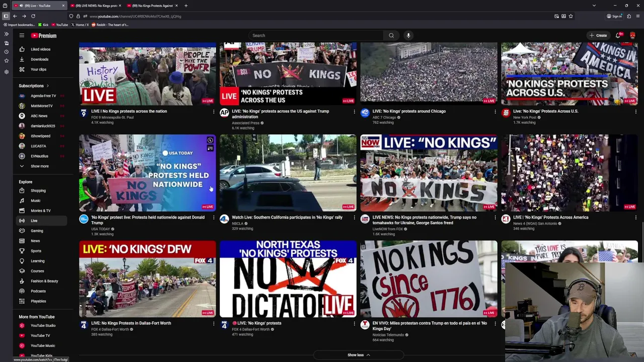
Task: Click the Noticias Telemundo channel name
Action: [x=388, y=335]
